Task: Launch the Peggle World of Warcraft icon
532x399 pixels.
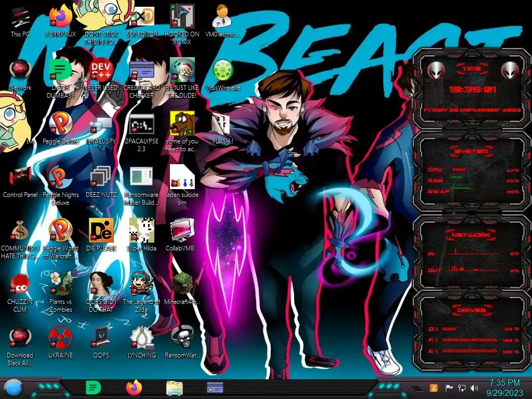Action: [x=60, y=231]
